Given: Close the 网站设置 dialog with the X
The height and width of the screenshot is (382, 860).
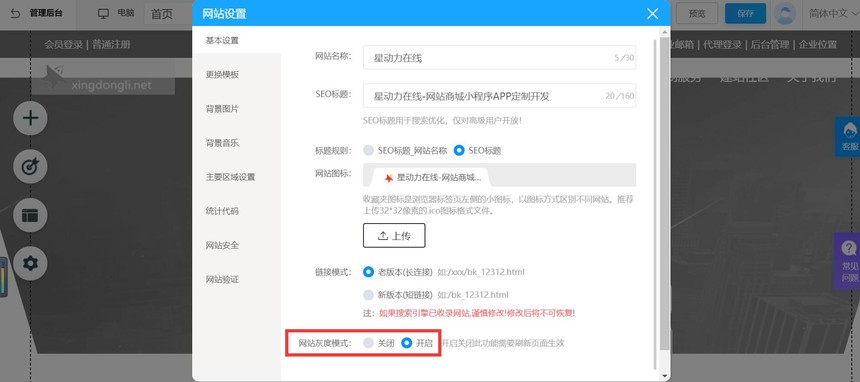Looking at the screenshot, I should point(652,14).
